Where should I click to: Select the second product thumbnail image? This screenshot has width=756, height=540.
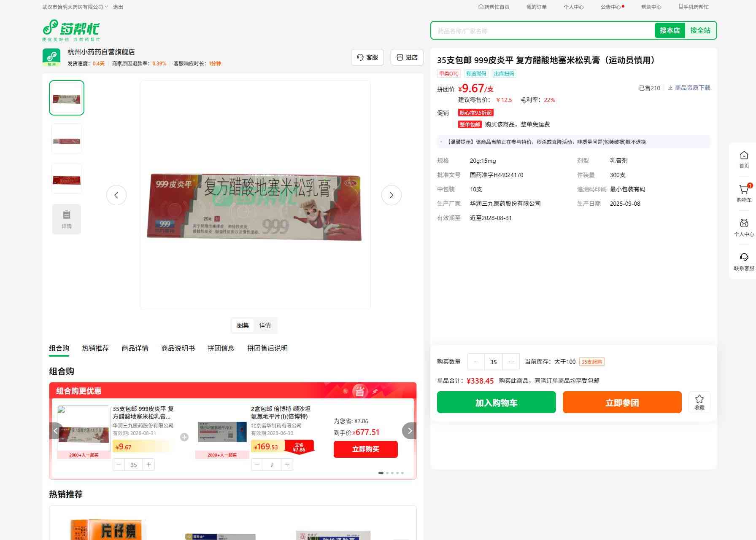click(x=67, y=139)
